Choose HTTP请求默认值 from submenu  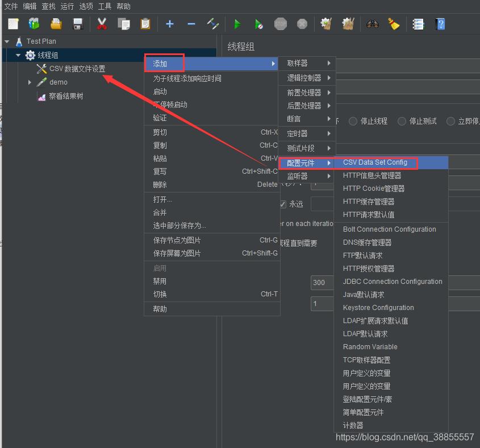coord(391,215)
